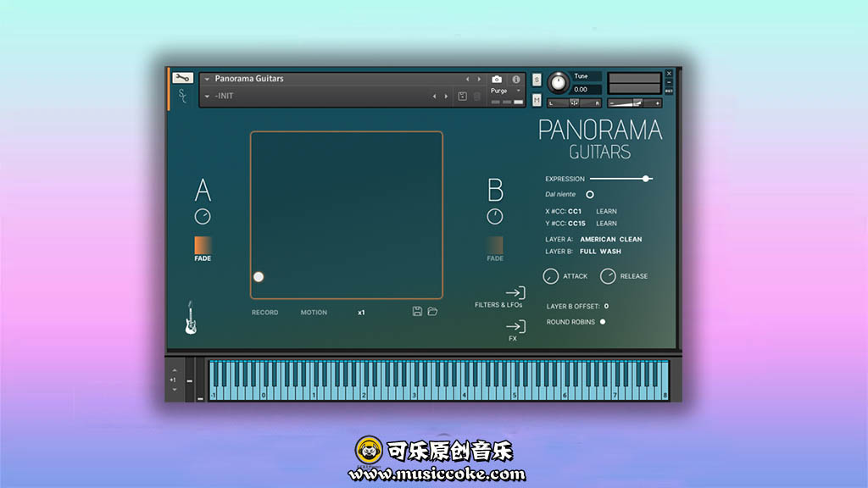Select the next snapshot arrow
Viewport: 868px width, 488px height.
coord(446,97)
